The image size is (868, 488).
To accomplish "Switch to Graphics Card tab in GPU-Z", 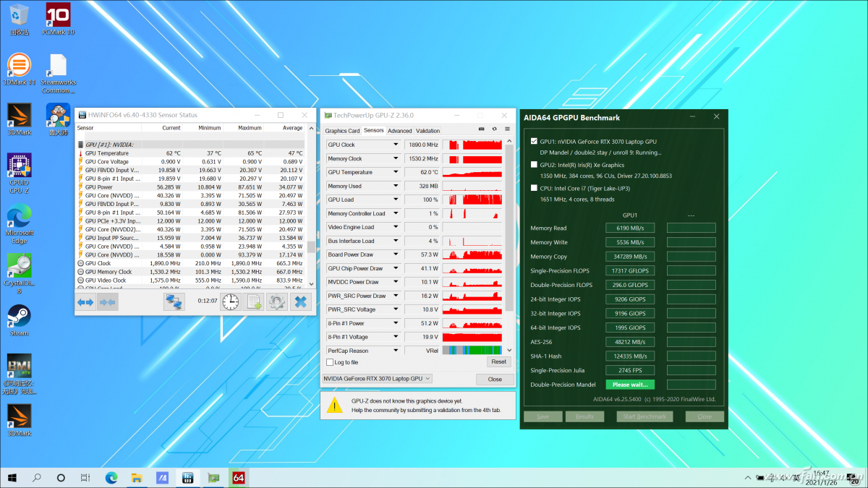I will (x=342, y=131).
